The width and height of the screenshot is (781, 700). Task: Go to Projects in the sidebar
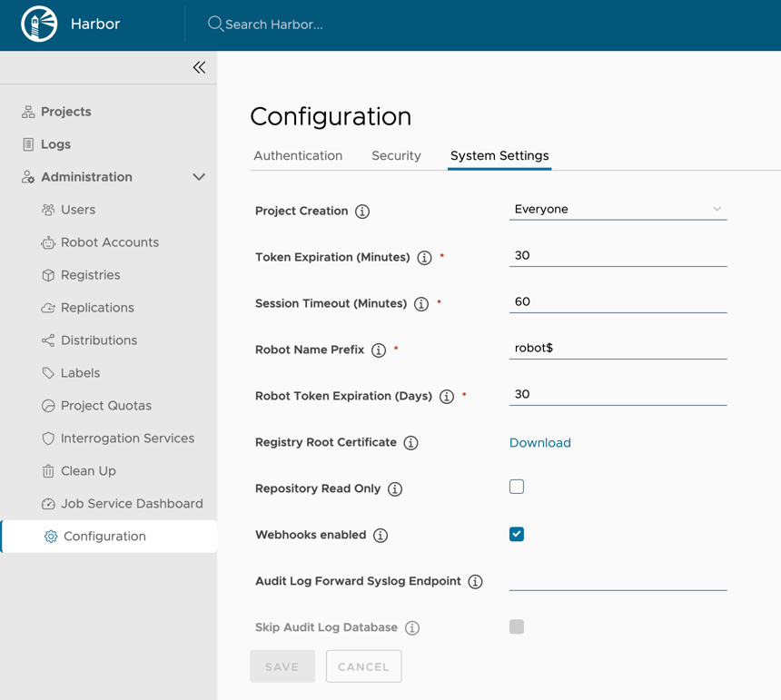65,112
